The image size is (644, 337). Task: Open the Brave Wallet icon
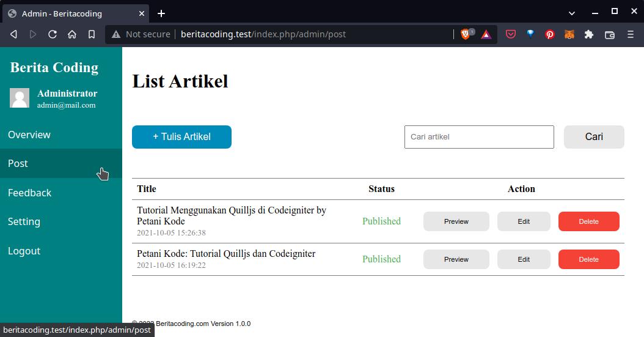pos(609,34)
